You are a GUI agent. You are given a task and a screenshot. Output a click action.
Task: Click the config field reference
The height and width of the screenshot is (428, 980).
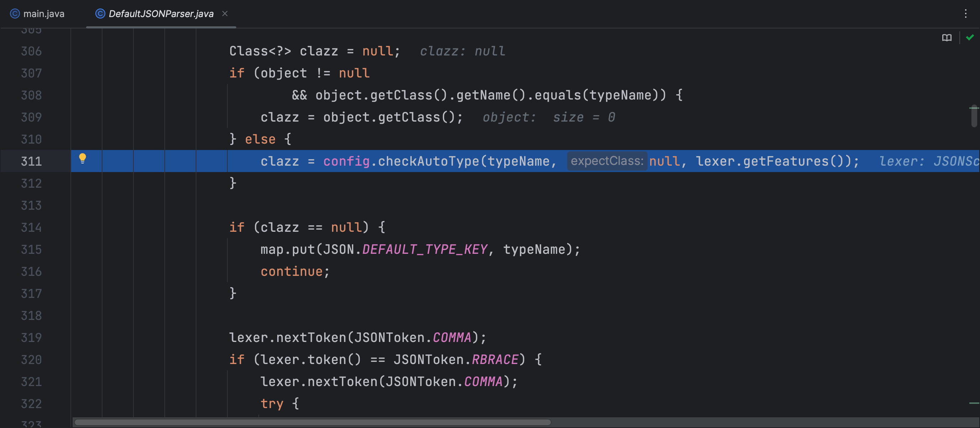[346, 161]
